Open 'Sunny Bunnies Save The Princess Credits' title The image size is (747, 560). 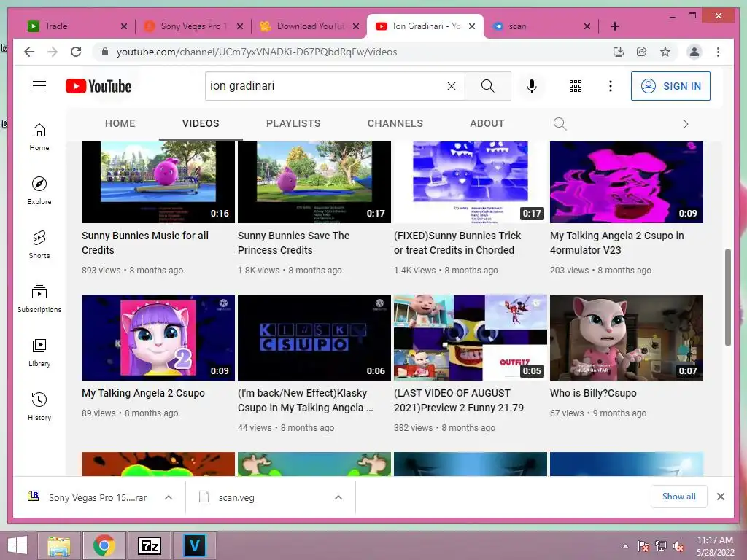293,242
